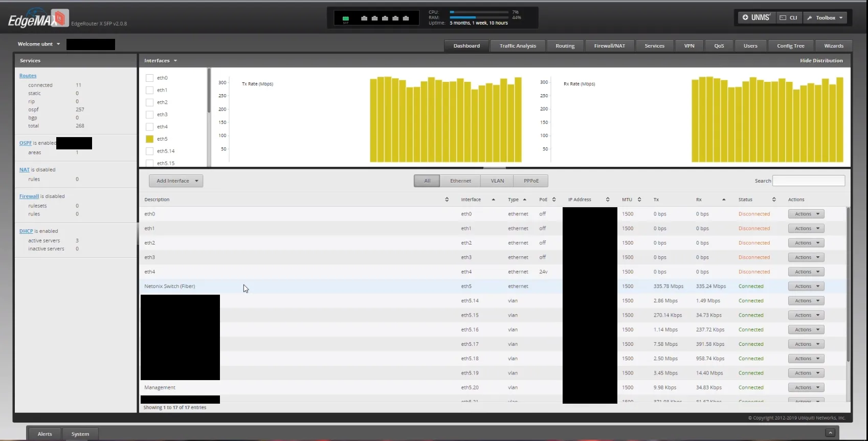Viewport: 868px width, 441px height.
Task: Uncheck the yellow eth5 chart checkbox
Action: click(149, 139)
